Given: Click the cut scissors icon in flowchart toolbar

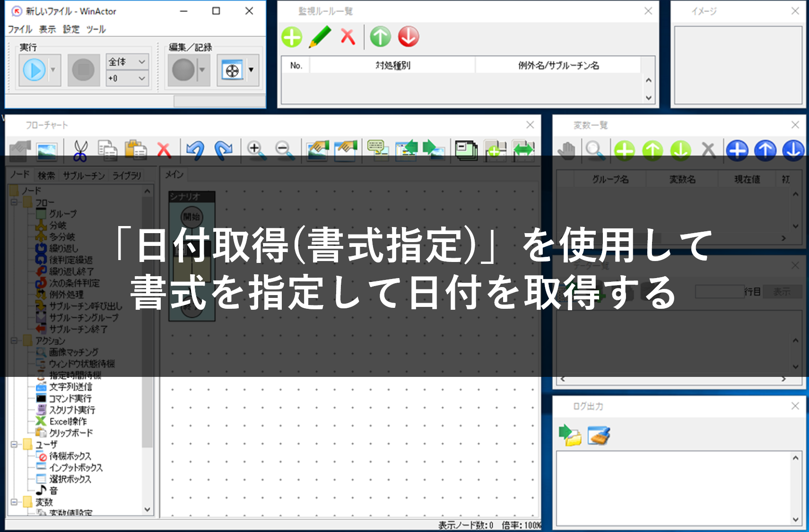Looking at the screenshot, I should click(80, 150).
